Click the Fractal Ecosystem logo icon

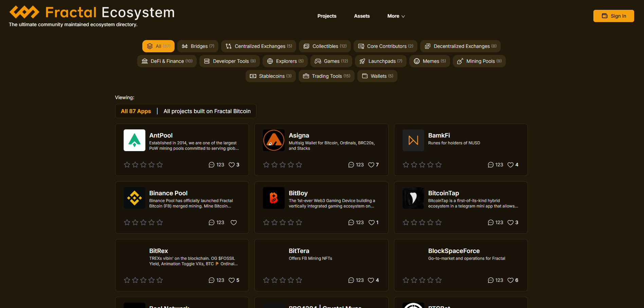click(24, 12)
